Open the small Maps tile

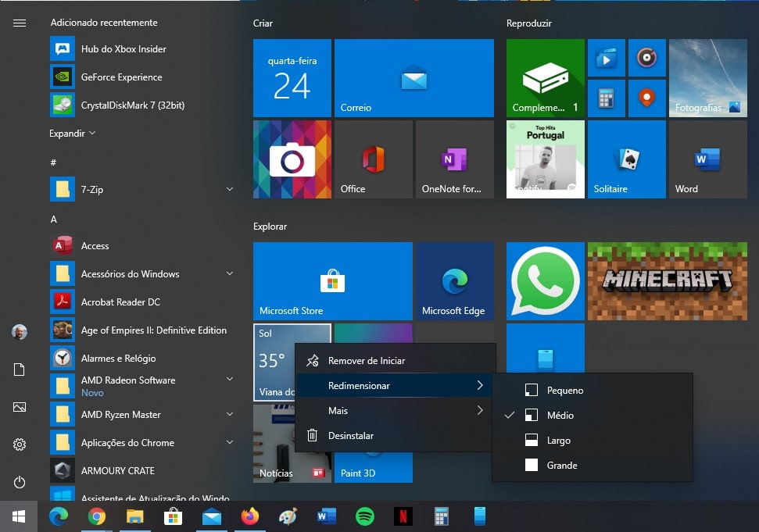point(647,98)
